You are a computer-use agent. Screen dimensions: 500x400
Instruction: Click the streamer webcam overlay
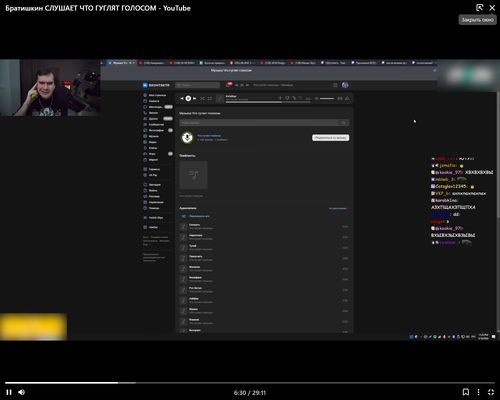coord(50,88)
